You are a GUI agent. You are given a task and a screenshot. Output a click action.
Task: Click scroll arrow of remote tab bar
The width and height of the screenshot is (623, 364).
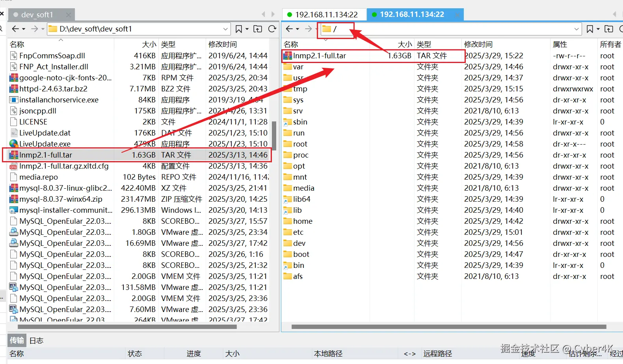[x=614, y=14]
